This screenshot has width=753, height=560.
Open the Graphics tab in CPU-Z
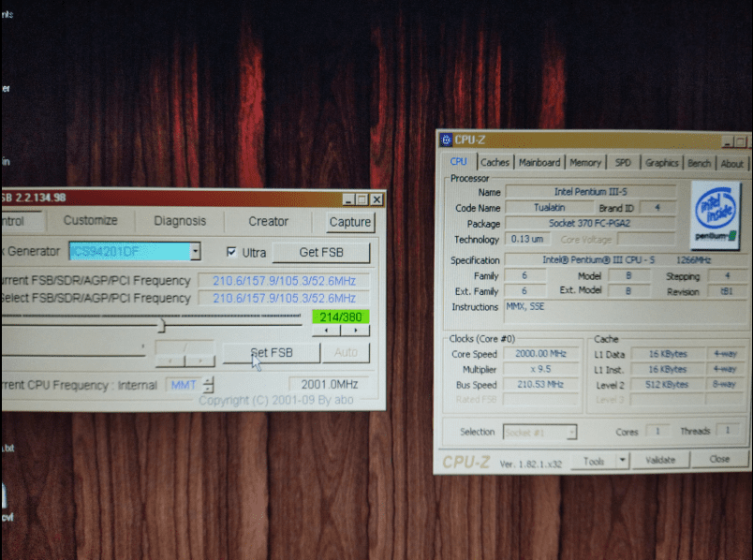(x=661, y=163)
